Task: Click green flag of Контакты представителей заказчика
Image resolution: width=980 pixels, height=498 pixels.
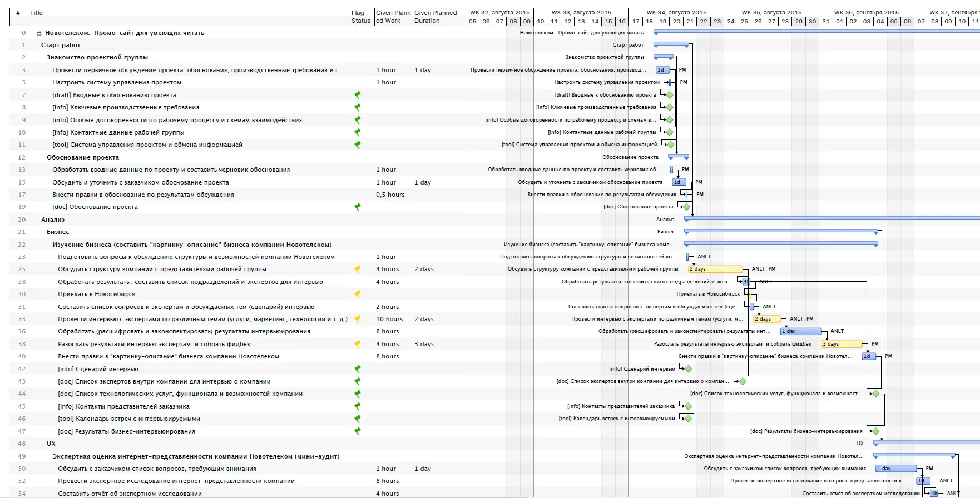Action: 358,406
